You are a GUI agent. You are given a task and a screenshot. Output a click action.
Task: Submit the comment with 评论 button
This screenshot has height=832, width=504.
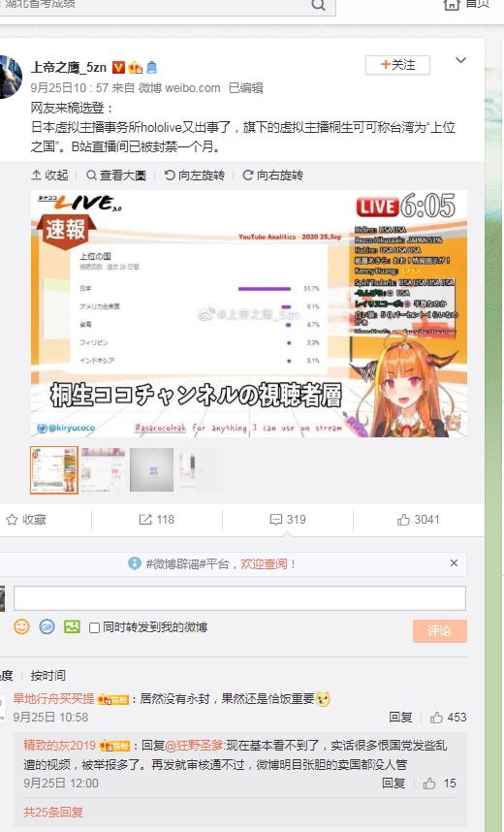tap(440, 631)
